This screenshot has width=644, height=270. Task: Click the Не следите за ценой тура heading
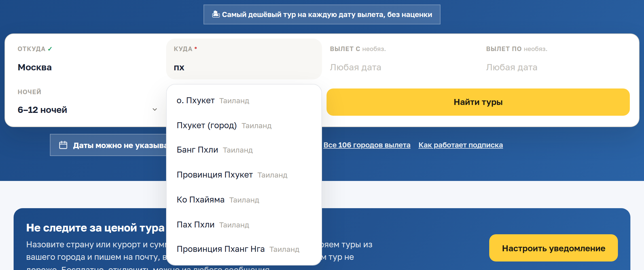pos(95,227)
